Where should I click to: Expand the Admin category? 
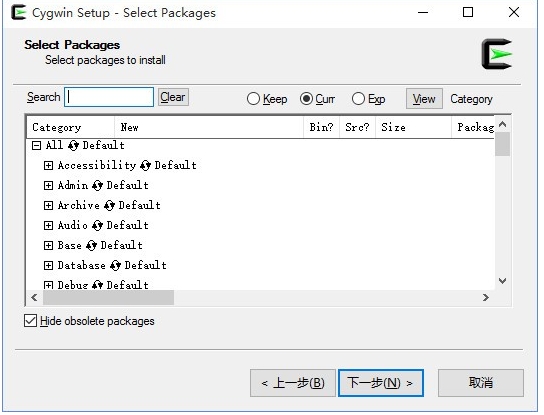coord(48,186)
